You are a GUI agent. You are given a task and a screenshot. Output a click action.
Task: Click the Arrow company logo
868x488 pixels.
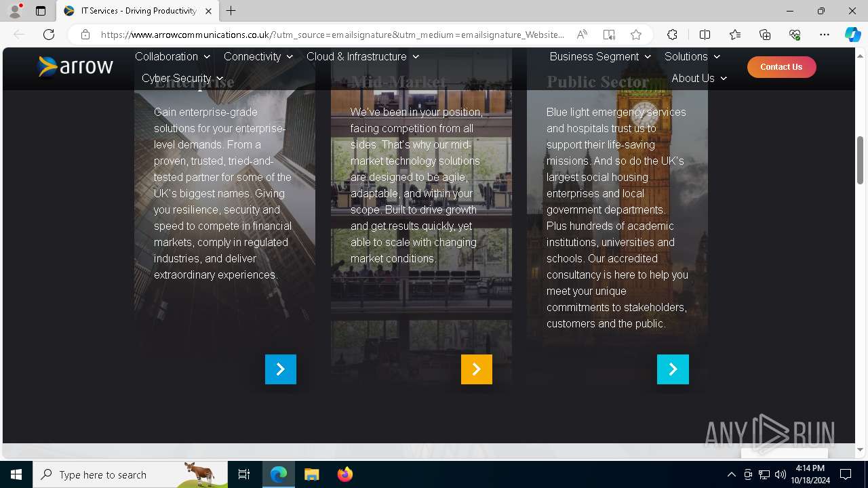pyautogui.click(x=75, y=66)
